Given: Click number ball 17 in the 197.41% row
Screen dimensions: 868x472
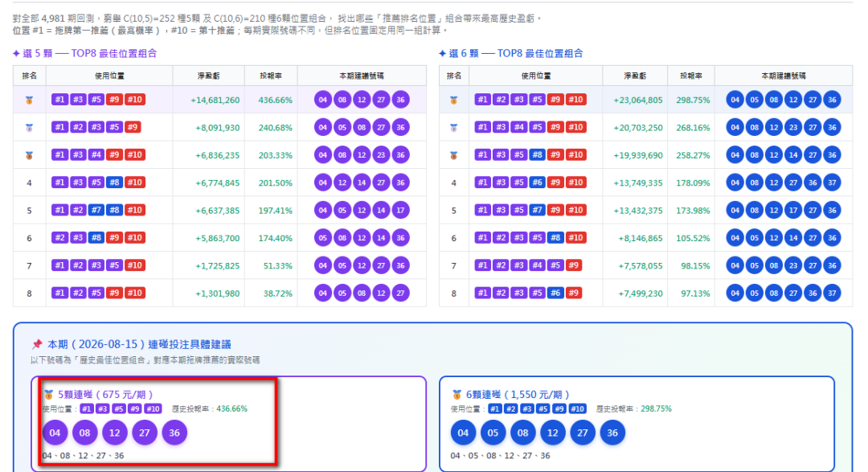Looking at the screenshot, I should [400, 211].
